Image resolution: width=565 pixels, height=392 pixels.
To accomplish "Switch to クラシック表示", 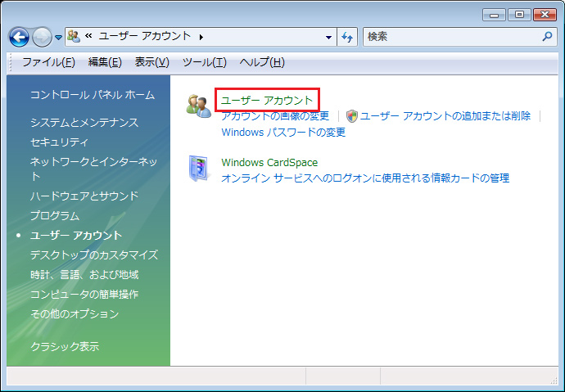I will click(x=65, y=346).
